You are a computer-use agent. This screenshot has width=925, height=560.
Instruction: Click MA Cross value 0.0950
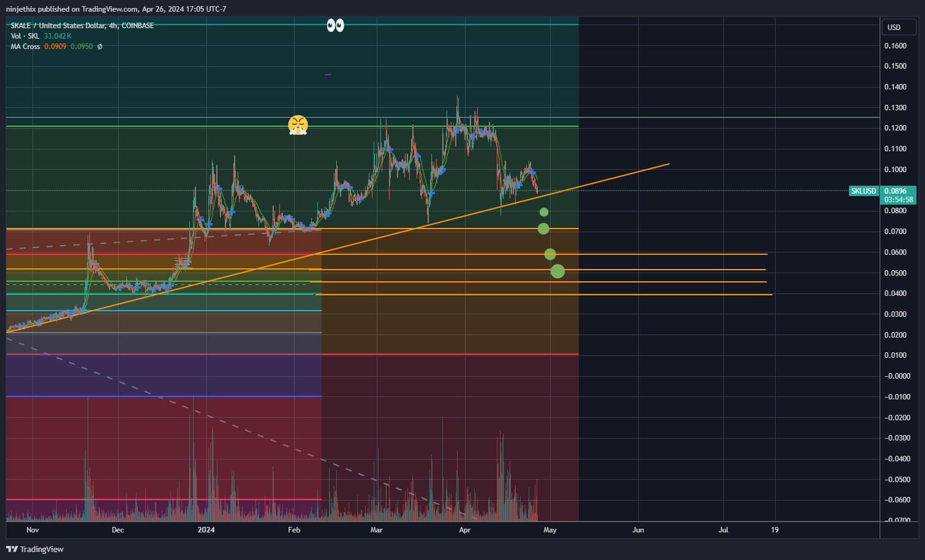click(x=81, y=47)
